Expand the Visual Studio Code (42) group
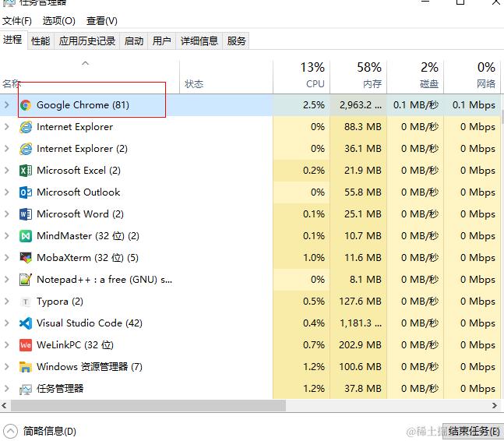This screenshot has height=441, width=504. coord(7,323)
